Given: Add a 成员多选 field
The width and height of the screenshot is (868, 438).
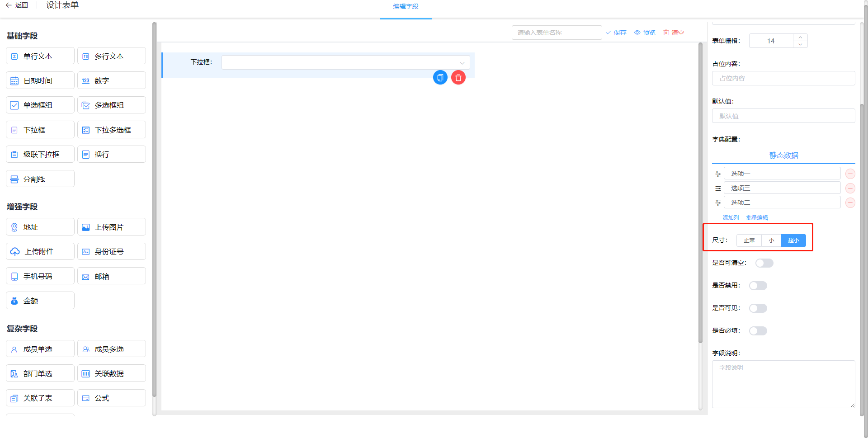Looking at the screenshot, I should 112,349.
